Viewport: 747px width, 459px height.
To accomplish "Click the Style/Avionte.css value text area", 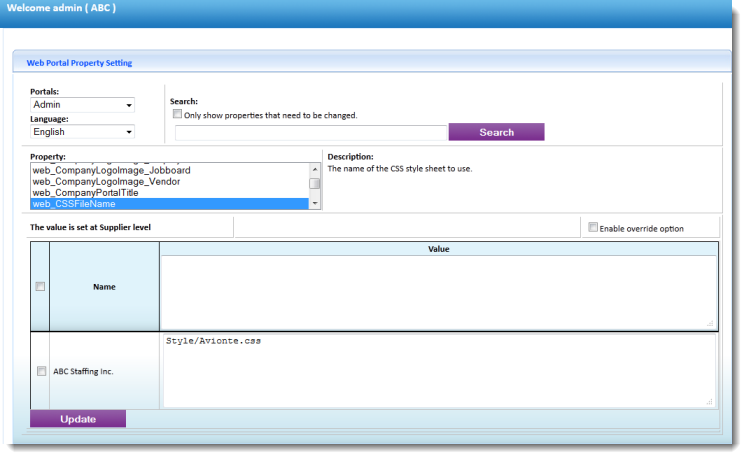I will (438, 371).
